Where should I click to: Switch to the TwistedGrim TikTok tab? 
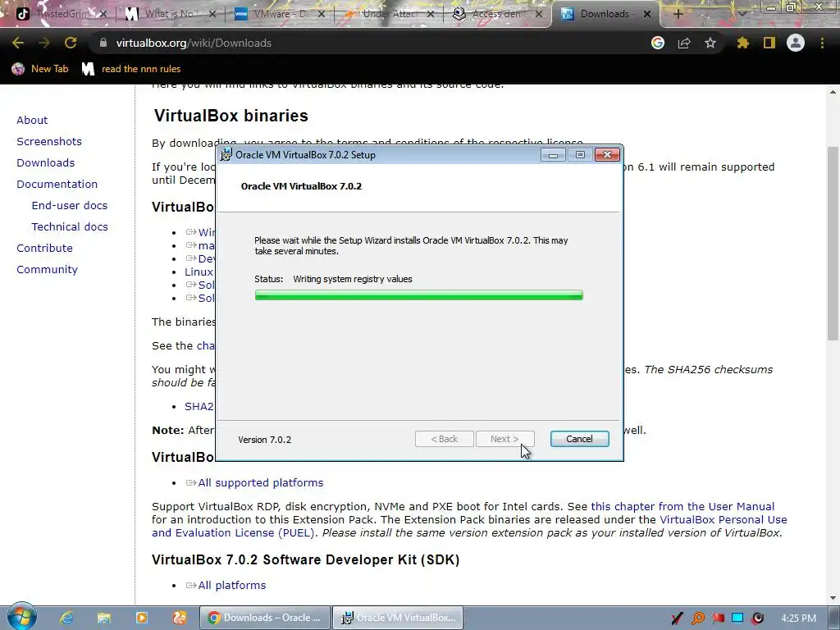pyautogui.click(x=61, y=14)
